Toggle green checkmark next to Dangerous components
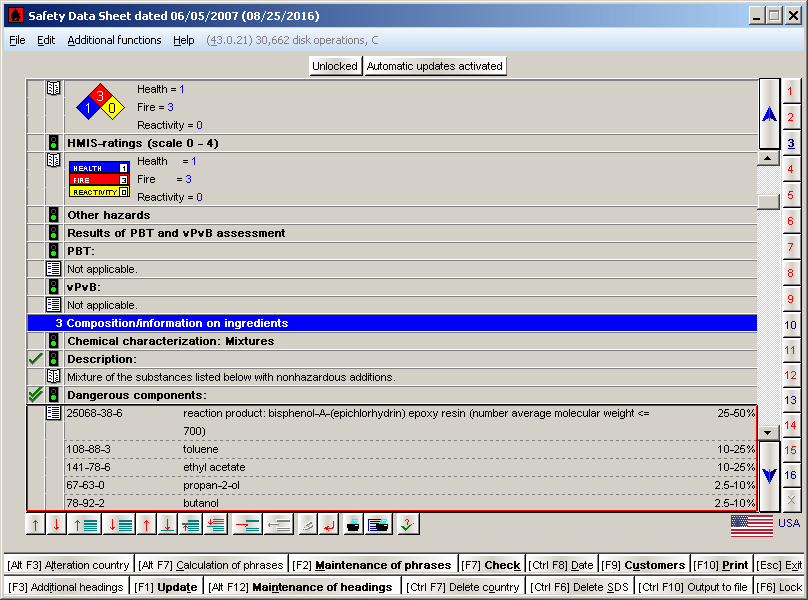The width and height of the screenshot is (808, 600). tap(36, 395)
